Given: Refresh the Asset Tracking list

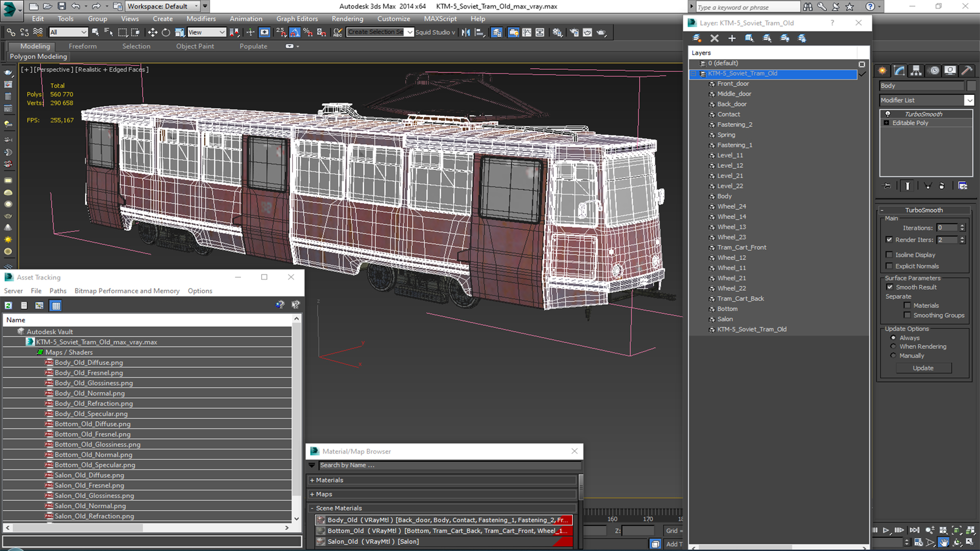Looking at the screenshot, I should (x=9, y=306).
